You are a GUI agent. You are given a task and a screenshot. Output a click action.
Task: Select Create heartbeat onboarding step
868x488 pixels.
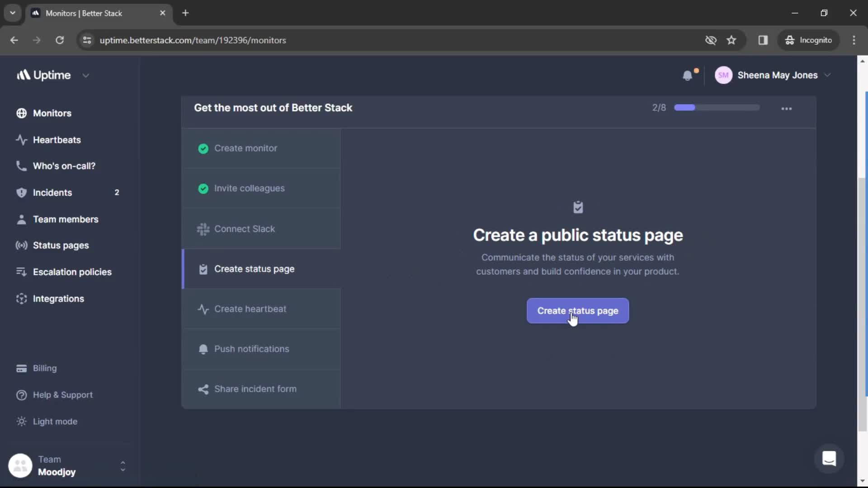coord(261,310)
